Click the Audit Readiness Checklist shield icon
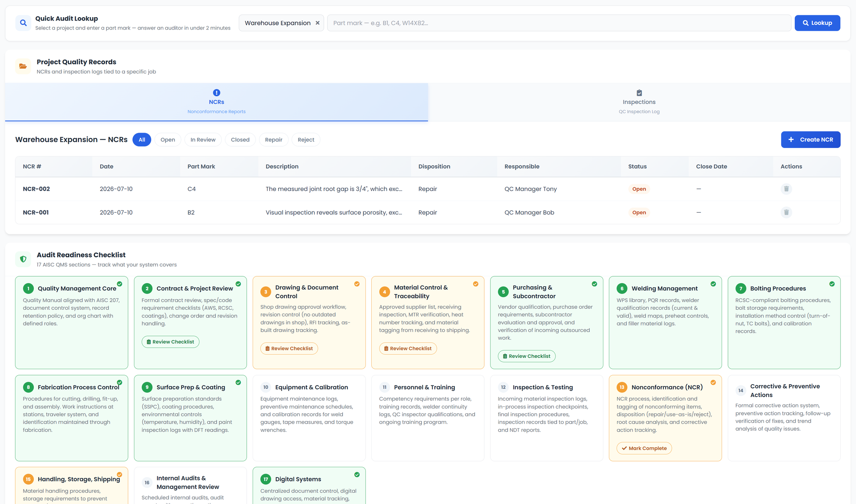Viewport: 856px width, 504px height. click(23, 259)
